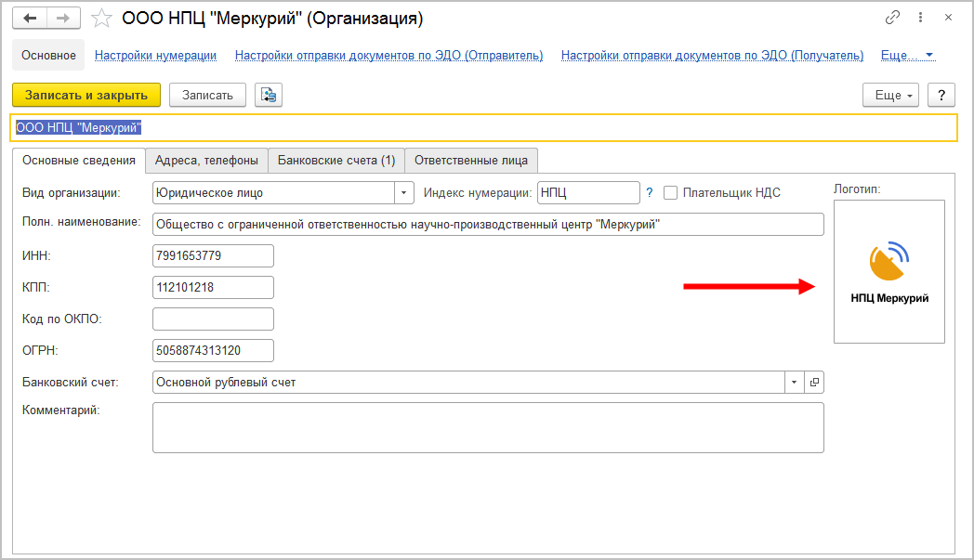This screenshot has width=974, height=560.
Task: Open help with the question mark button
Action: point(941,95)
